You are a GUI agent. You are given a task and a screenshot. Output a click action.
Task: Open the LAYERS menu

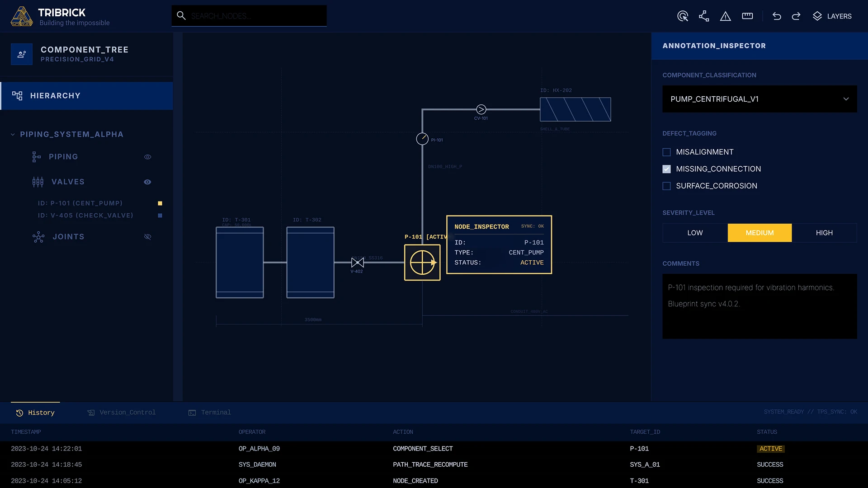point(832,16)
